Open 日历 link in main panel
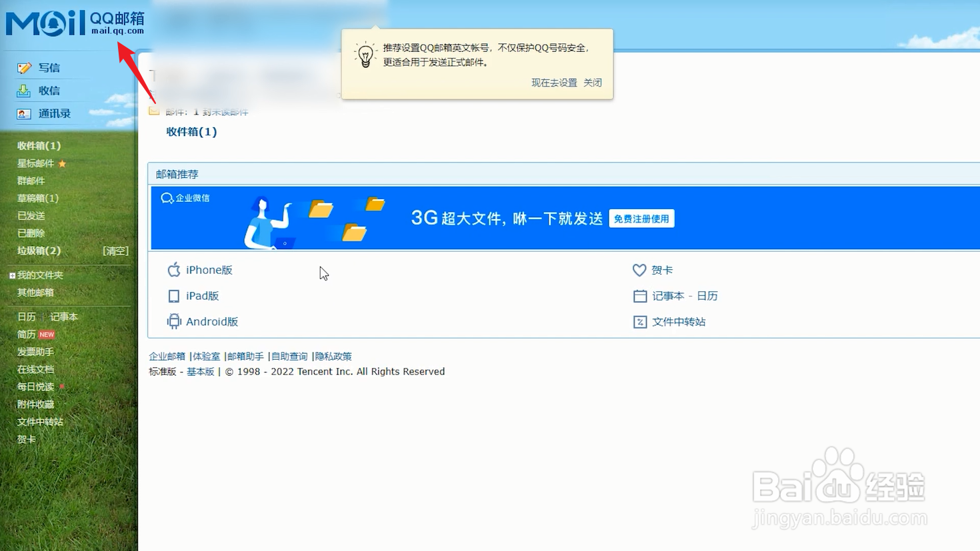 707,296
